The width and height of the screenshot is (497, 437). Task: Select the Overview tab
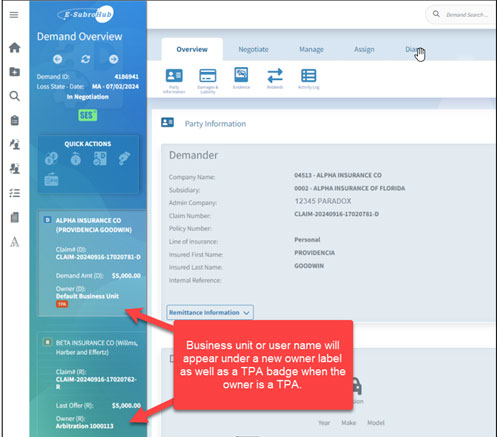[192, 49]
